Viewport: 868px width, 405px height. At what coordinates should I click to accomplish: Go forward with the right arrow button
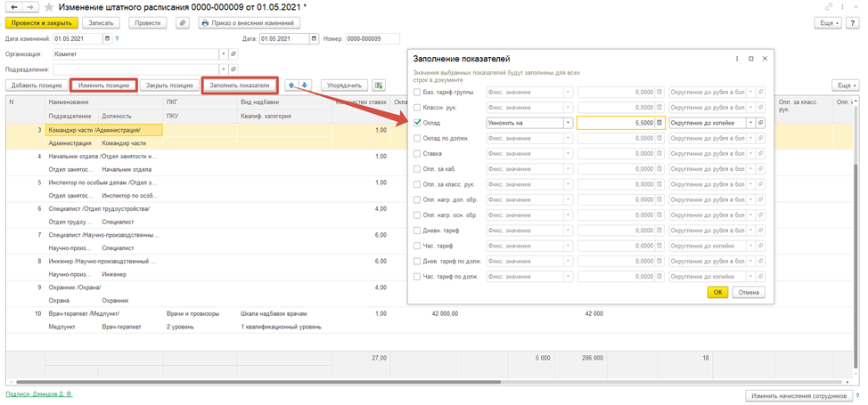click(30, 7)
